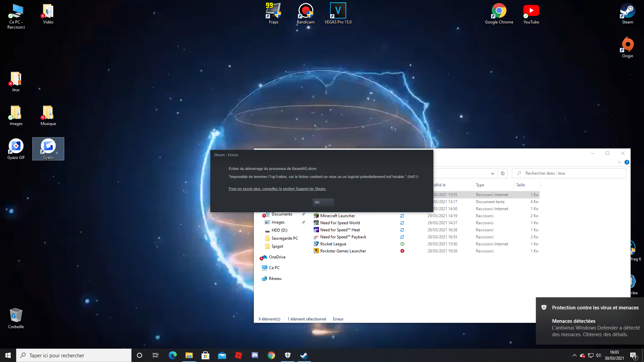Sort by the Type column header
The image size is (644, 362).
[x=494, y=185]
